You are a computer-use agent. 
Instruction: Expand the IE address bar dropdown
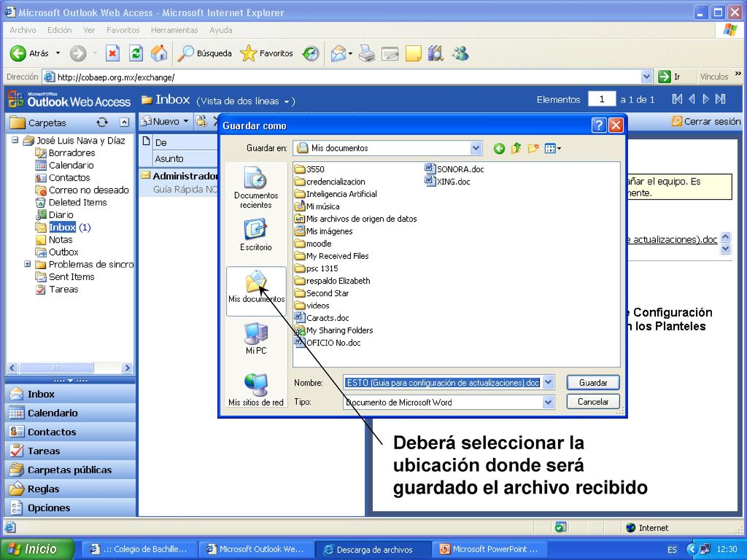[x=646, y=77]
